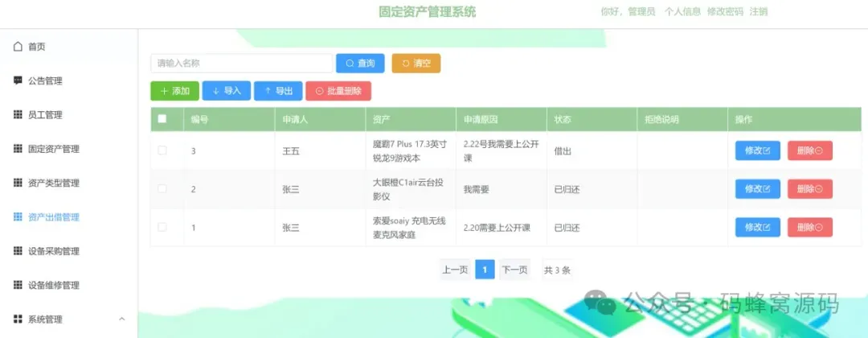Screen dimensions: 868x338
Task: Go to previous page with 上一页
Action: (455, 270)
